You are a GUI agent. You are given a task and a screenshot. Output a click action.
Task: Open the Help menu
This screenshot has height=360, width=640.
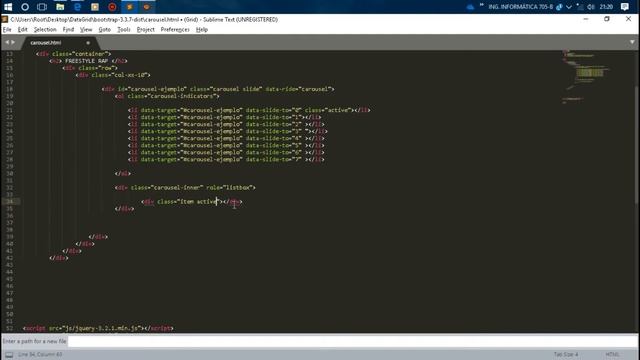pyautogui.click(x=202, y=29)
